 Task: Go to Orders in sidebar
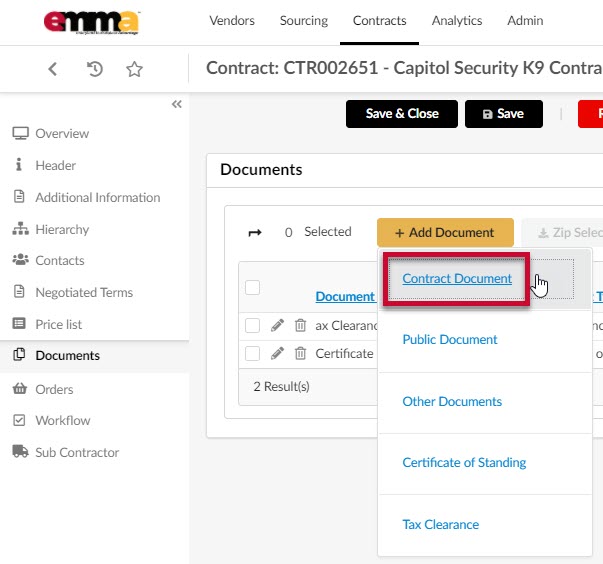(54, 389)
